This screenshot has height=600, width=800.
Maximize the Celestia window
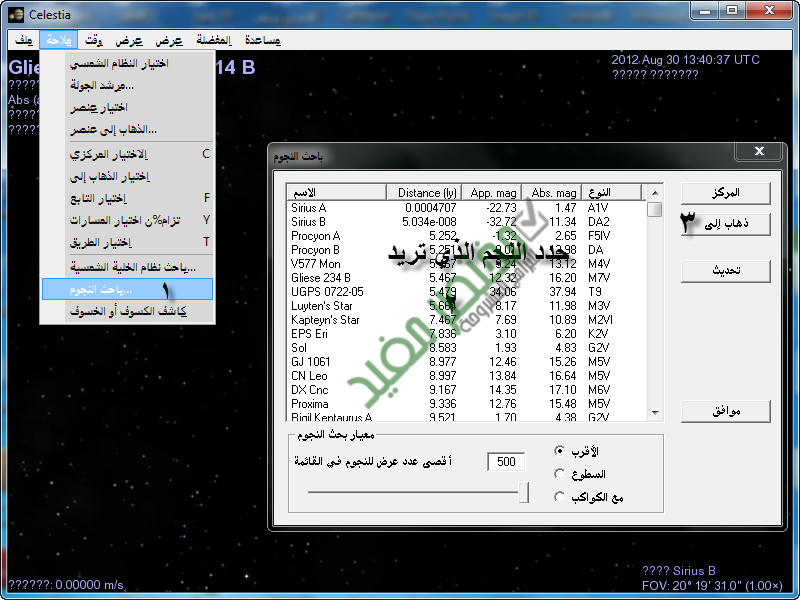731,11
